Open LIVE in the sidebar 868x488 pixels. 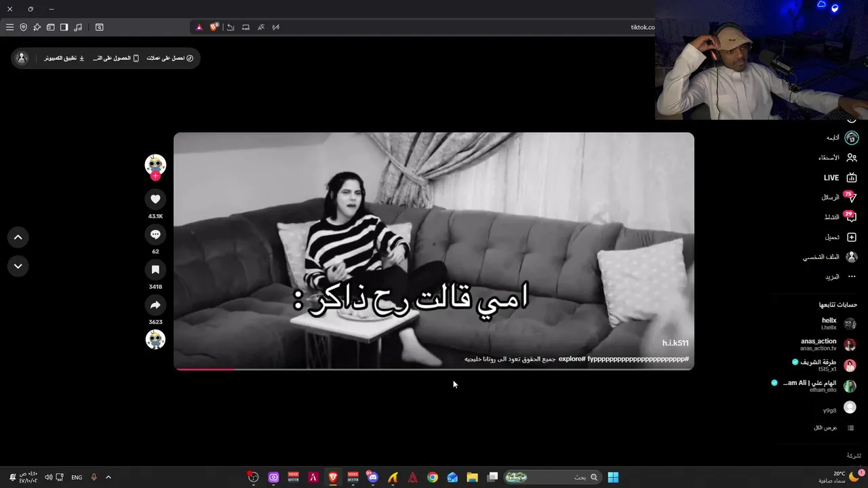(x=840, y=178)
